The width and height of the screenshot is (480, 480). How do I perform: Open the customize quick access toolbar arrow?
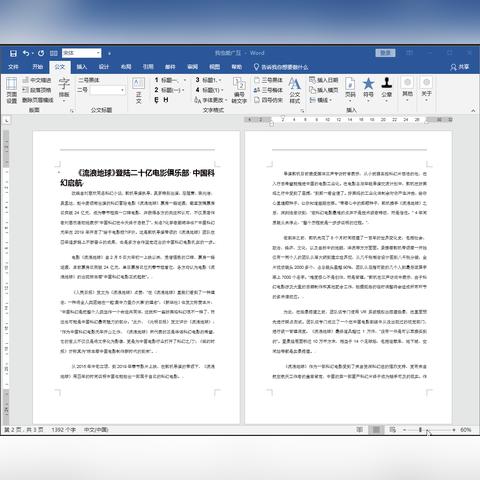click(109, 53)
